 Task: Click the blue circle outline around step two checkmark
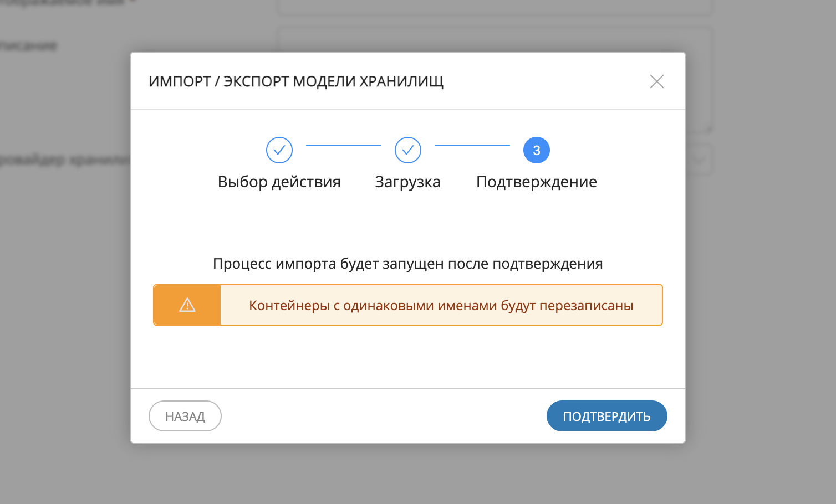(407, 150)
